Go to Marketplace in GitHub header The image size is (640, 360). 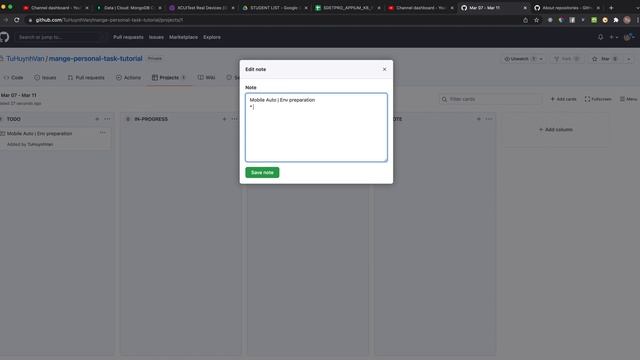pos(183,37)
